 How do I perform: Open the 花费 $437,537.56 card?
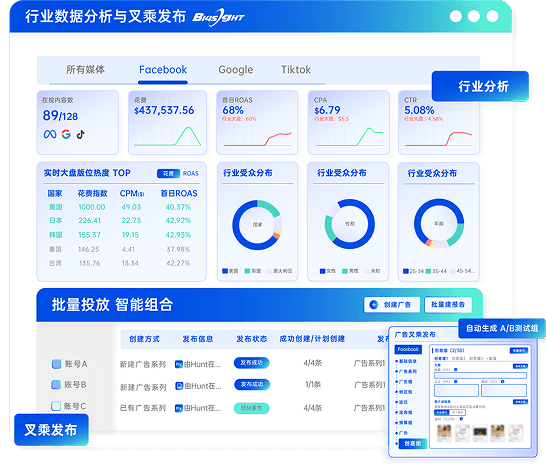167,123
